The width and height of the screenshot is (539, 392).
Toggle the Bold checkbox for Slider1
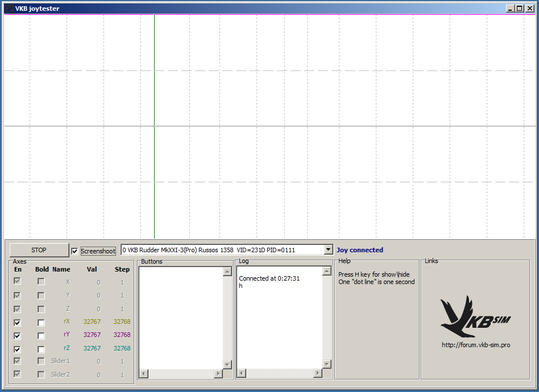point(41,361)
